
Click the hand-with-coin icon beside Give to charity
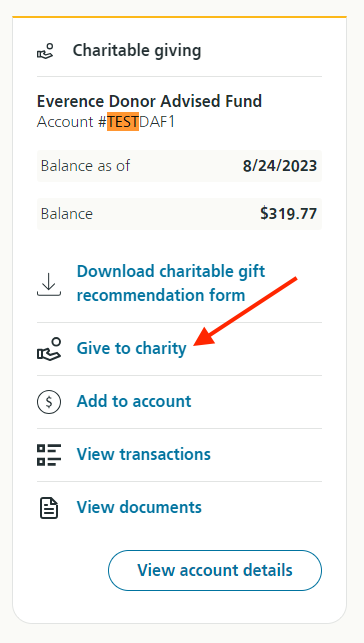click(x=49, y=349)
